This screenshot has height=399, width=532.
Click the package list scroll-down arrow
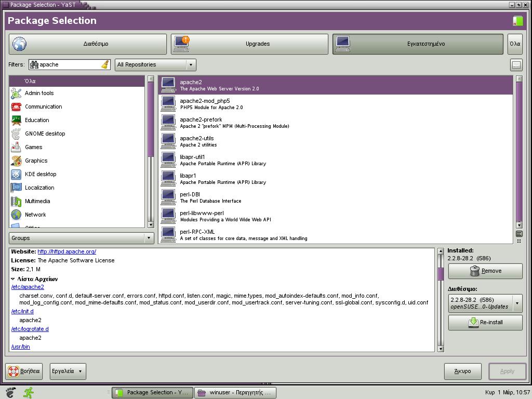coord(519,225)
